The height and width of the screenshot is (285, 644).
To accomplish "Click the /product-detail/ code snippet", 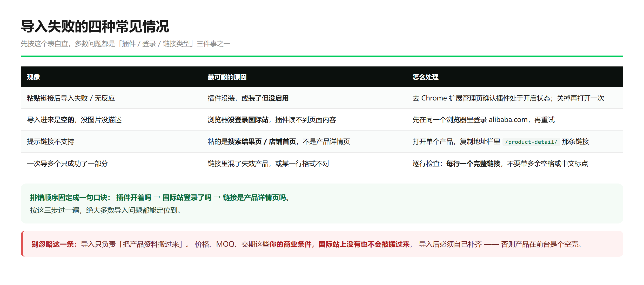I will (x=531, y=142).
